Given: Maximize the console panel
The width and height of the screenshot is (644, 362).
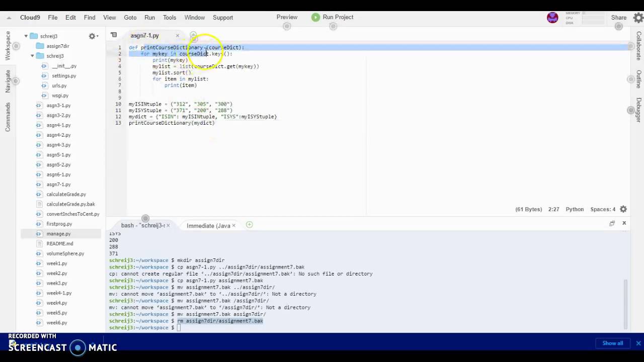Looking at the screenshot, I should (x=612, y=223).
